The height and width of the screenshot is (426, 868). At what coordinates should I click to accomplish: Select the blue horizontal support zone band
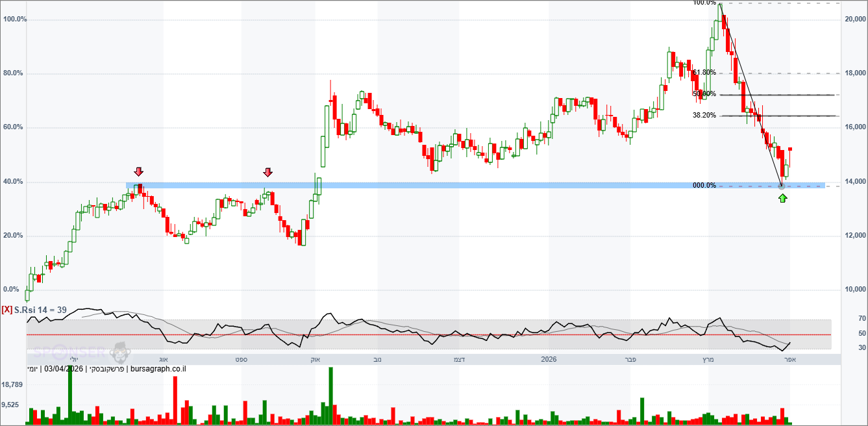475,186
